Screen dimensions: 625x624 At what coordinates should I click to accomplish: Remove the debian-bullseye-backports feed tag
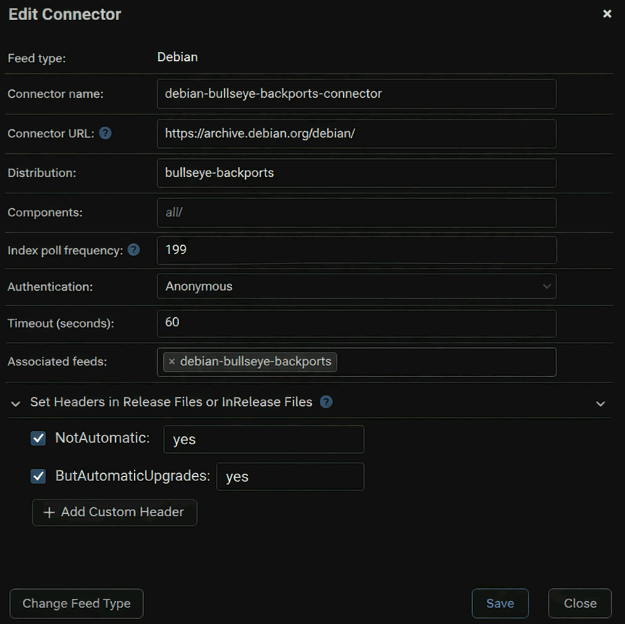pyautogui.click(x=171, y=362)
